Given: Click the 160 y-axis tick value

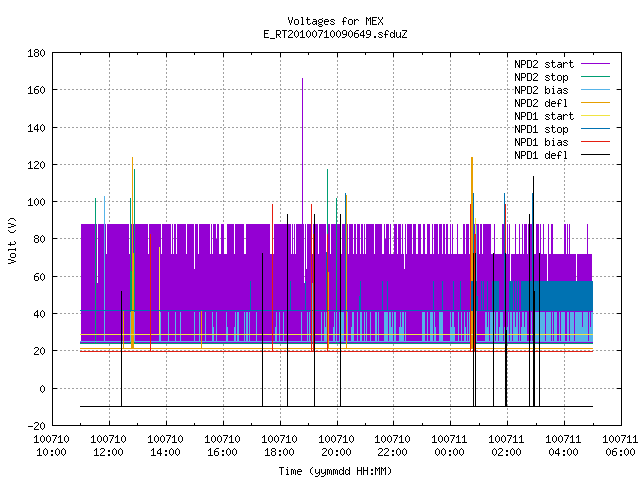Looking at the screenshot, I should tap(36, 90).
